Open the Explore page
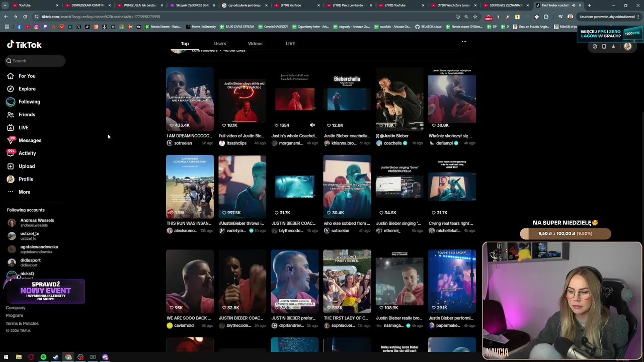Screen dimensions: 644x362 point(21,89)
